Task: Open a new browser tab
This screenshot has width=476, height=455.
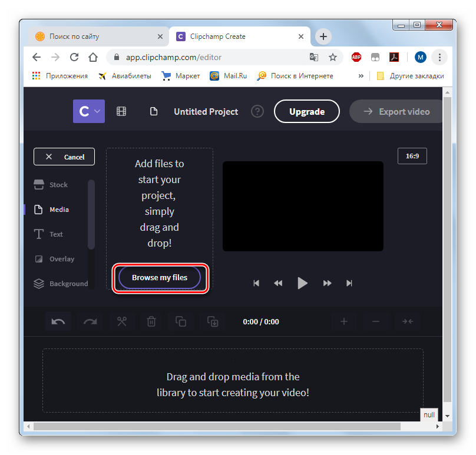Action: click(323, 36)
